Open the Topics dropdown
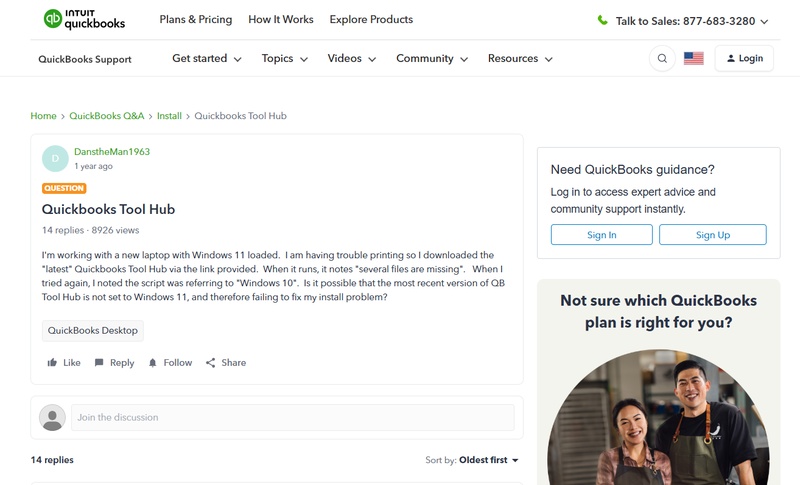 point(285,59)
